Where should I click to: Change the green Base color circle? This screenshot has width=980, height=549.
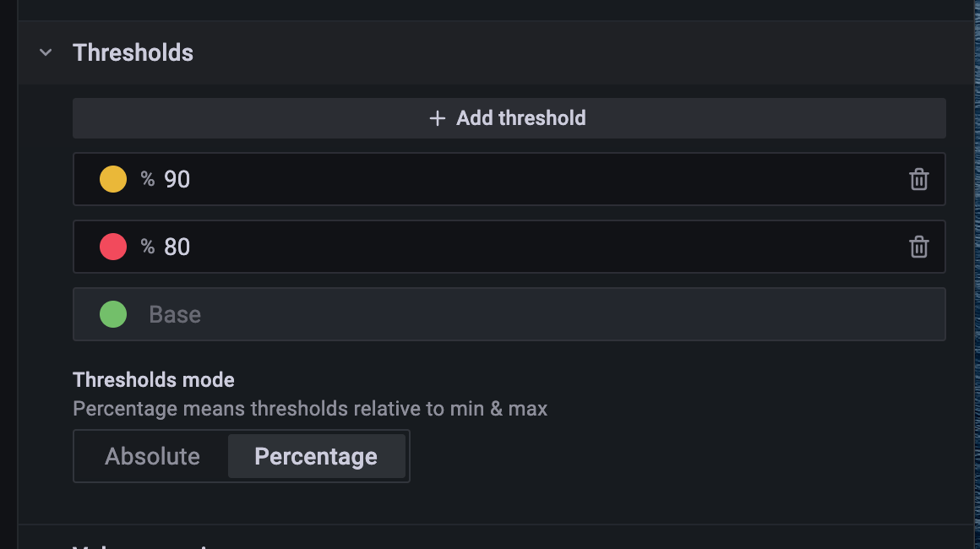pos(113,314)
